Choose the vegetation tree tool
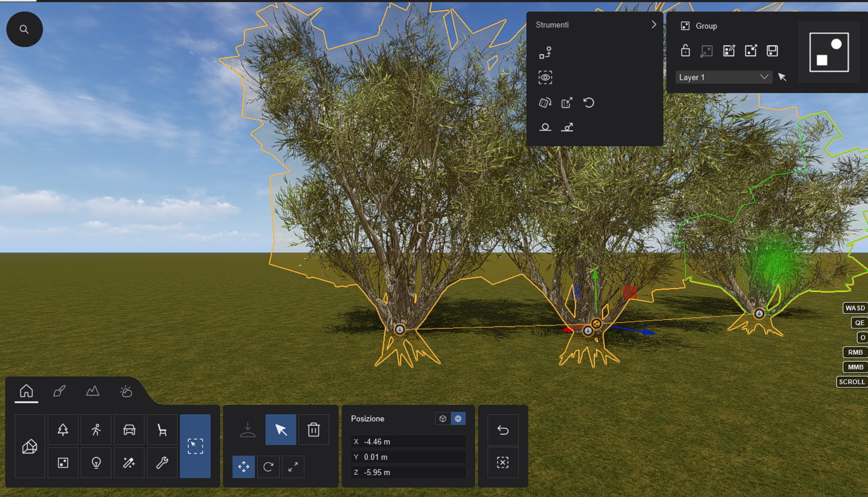This screenshot has width=868, height=497. pyautogui.click(x=63, y=429)
